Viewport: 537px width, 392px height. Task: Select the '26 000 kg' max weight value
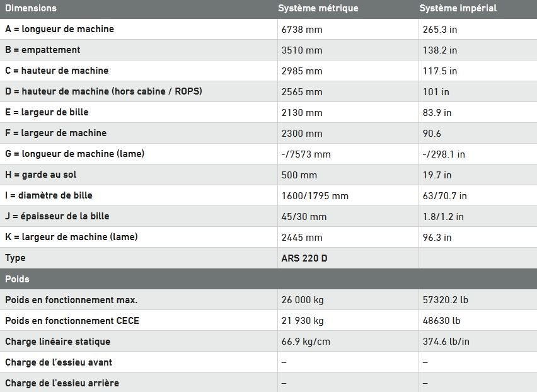pos(303,300)
